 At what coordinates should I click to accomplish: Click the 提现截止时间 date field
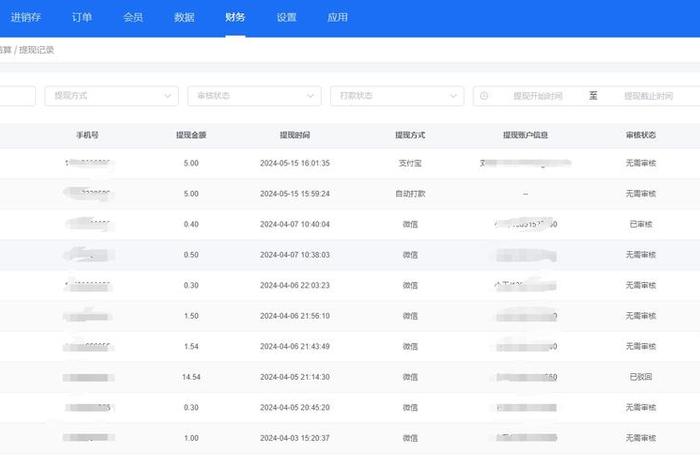tap(648, 96)
